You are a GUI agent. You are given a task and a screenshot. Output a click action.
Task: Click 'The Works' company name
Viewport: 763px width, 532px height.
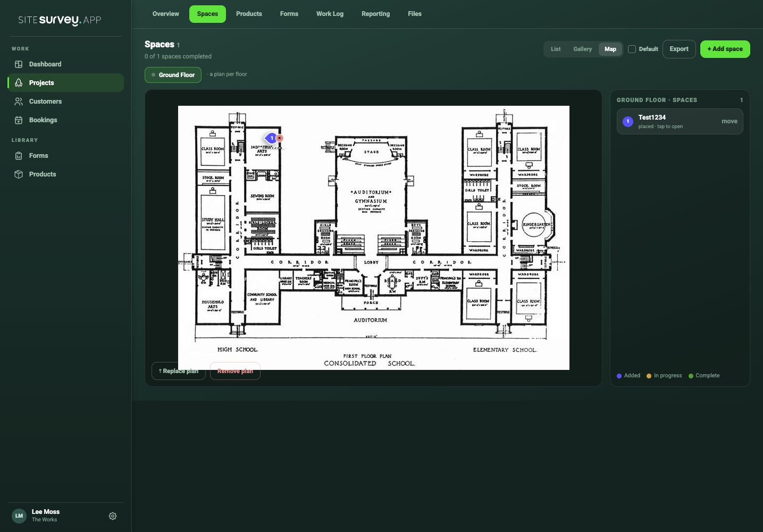click(44, 520)
